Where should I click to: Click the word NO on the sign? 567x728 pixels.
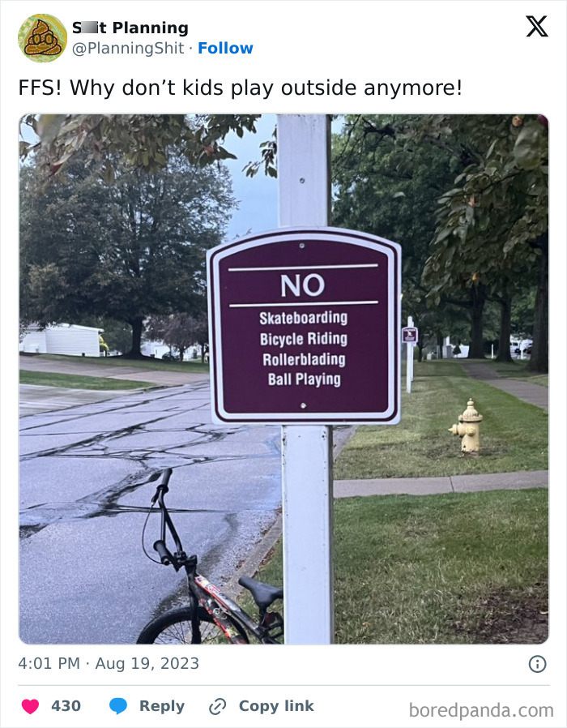pyautogui.click(x=302, y=285)
